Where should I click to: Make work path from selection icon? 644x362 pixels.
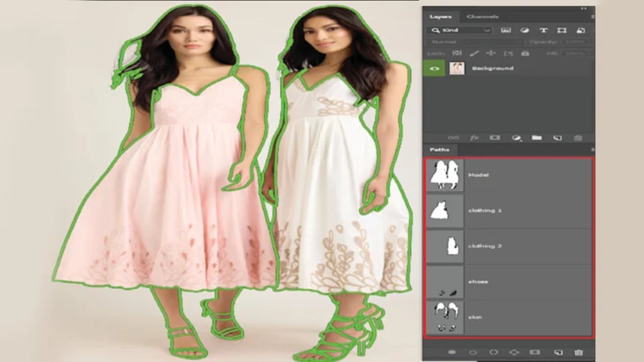click(514, 352)
